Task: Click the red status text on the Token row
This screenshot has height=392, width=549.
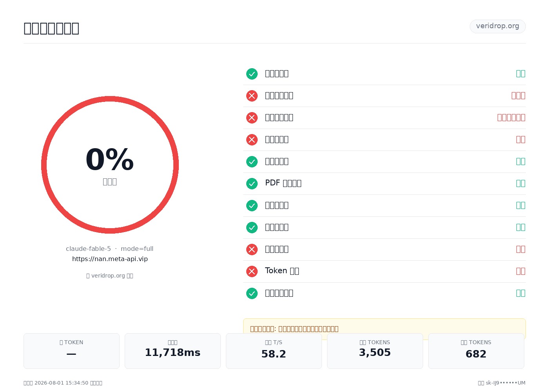Action: 520,271
